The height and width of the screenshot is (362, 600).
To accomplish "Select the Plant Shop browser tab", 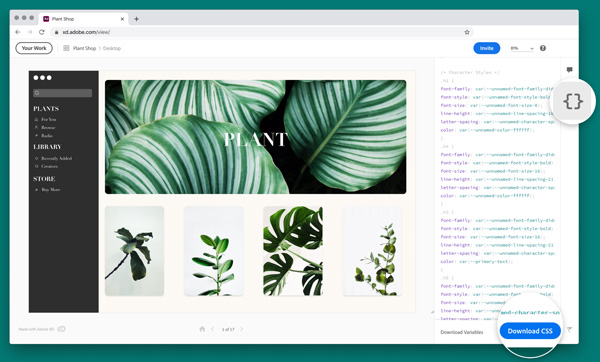I will [x=84, y=19].
